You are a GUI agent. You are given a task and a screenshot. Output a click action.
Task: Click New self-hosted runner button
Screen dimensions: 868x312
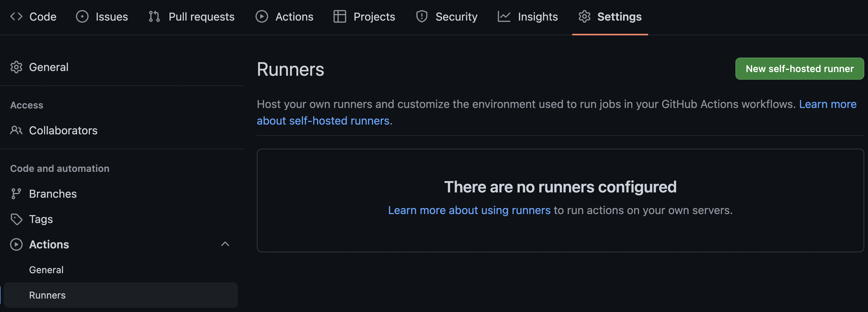(x=799, y=69)
